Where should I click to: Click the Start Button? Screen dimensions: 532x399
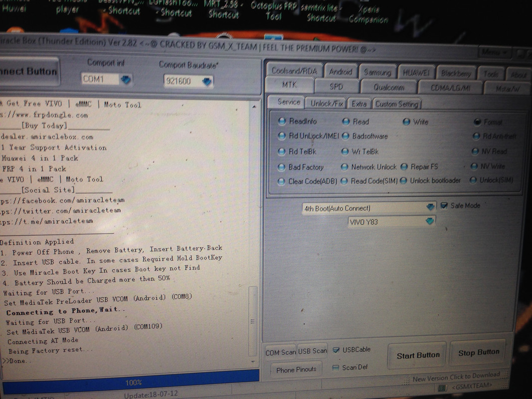pos(417,355)
